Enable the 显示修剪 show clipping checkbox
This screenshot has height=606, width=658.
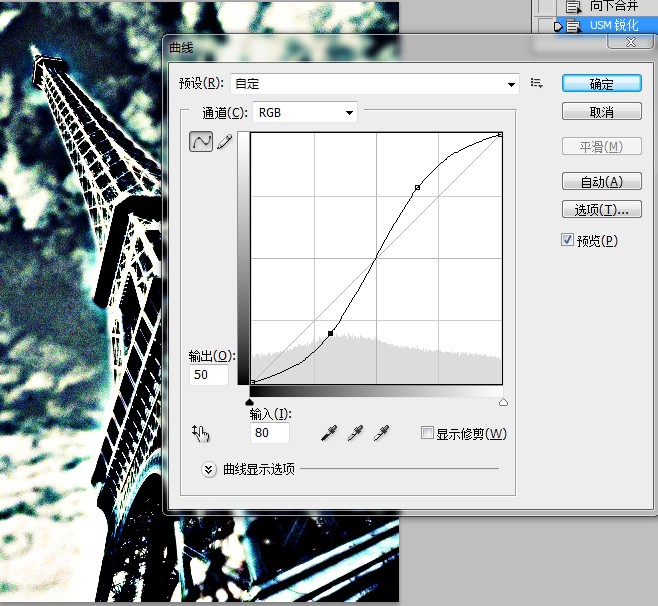coord(427,433)
